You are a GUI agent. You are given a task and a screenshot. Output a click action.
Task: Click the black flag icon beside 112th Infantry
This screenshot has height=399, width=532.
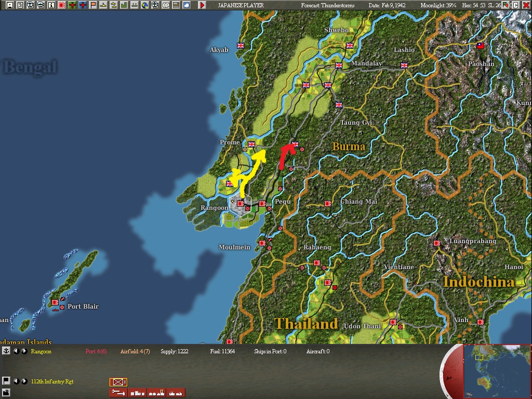tap(6, 381)
